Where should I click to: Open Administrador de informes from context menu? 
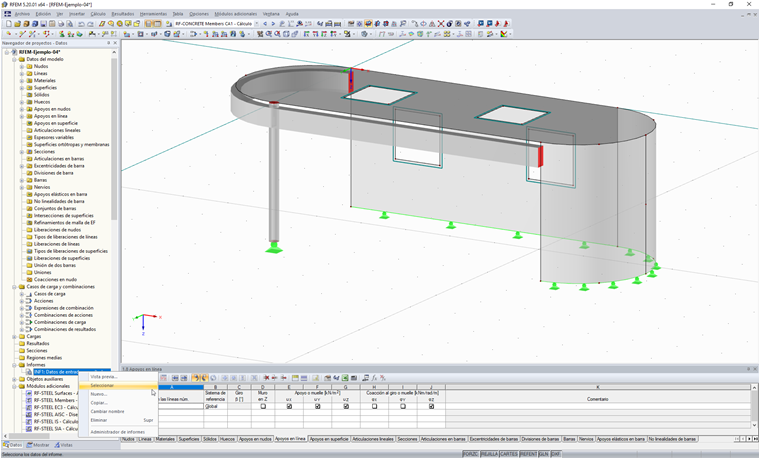point(118,431)
